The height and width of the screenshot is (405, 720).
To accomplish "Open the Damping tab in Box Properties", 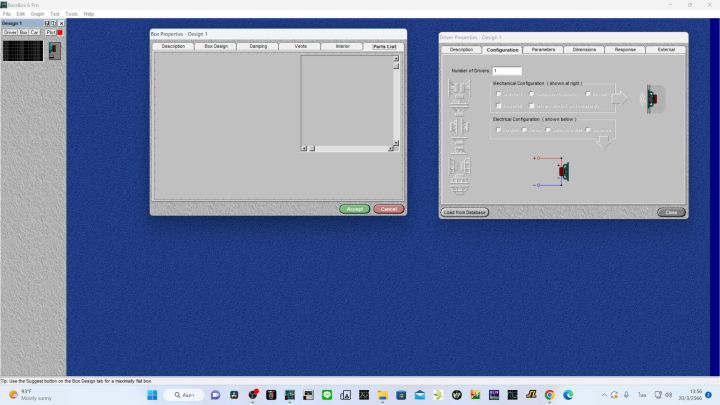I will pos(258,46).
